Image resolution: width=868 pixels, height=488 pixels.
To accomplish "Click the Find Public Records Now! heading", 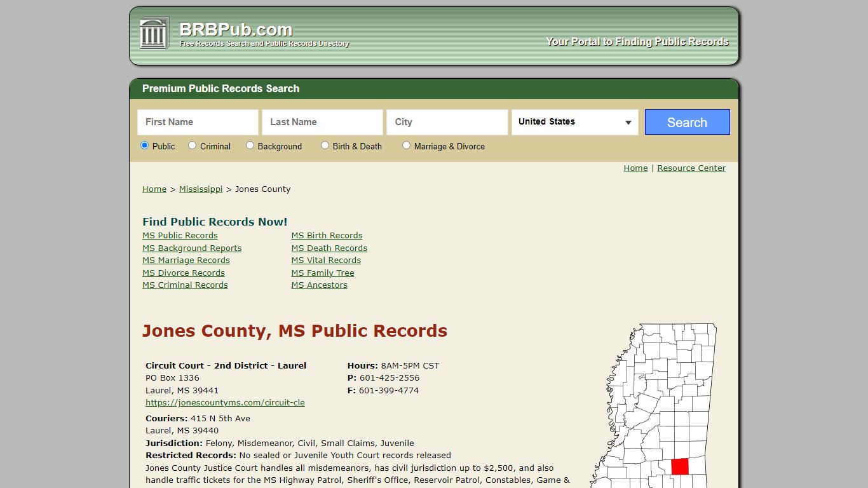I will click(215, 222).
